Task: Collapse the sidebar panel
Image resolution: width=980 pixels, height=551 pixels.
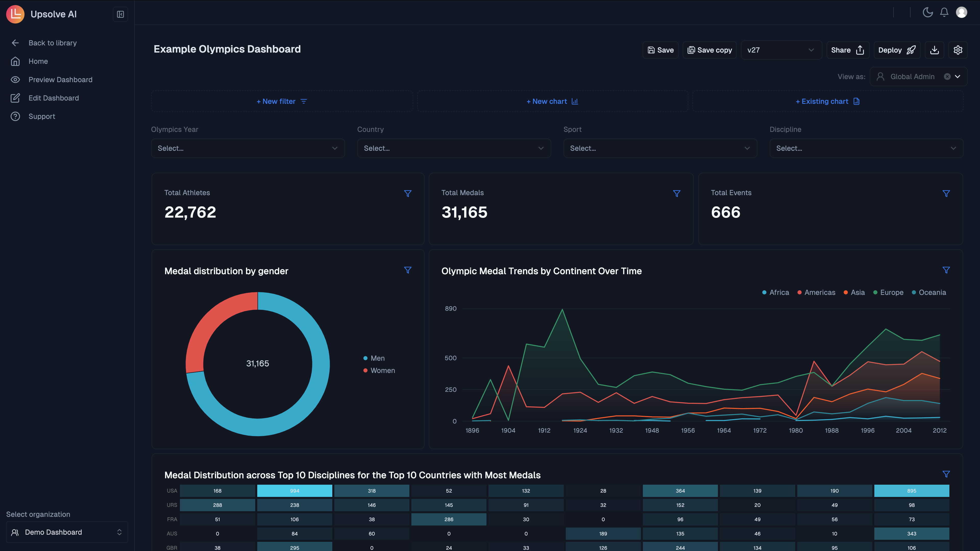Action: tap(120, 14)
